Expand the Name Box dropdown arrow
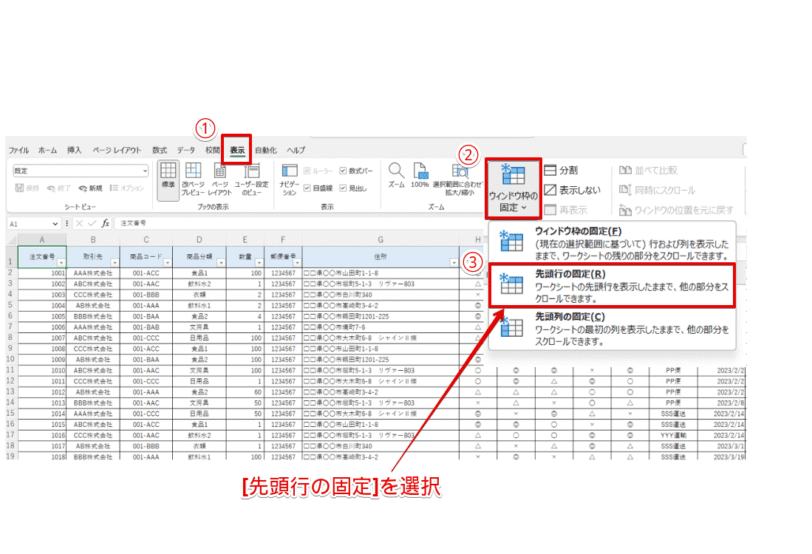This screenshot has height=554, width=812. (55, 224)
